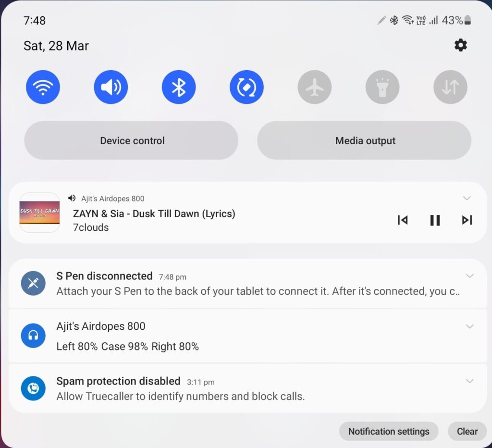Tap the headphones icon for Airdopes 800

(x=33, y=335)
